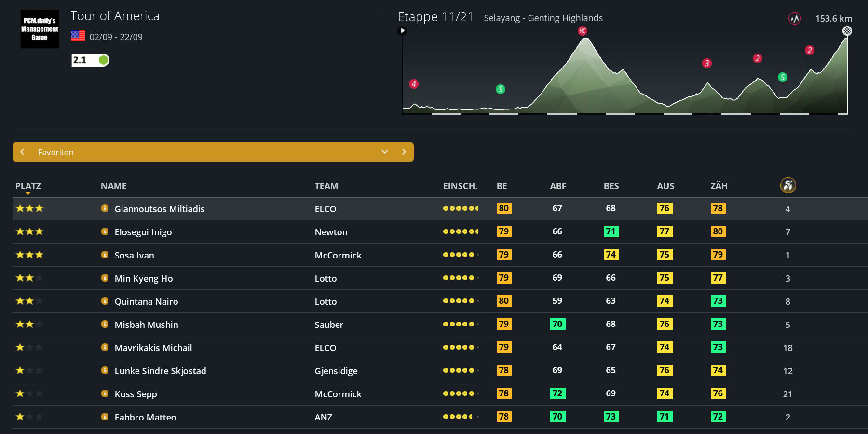Screen dimensions: 868x434
Task: Sort table by PLATZ column
Action: tap(28, 186)
